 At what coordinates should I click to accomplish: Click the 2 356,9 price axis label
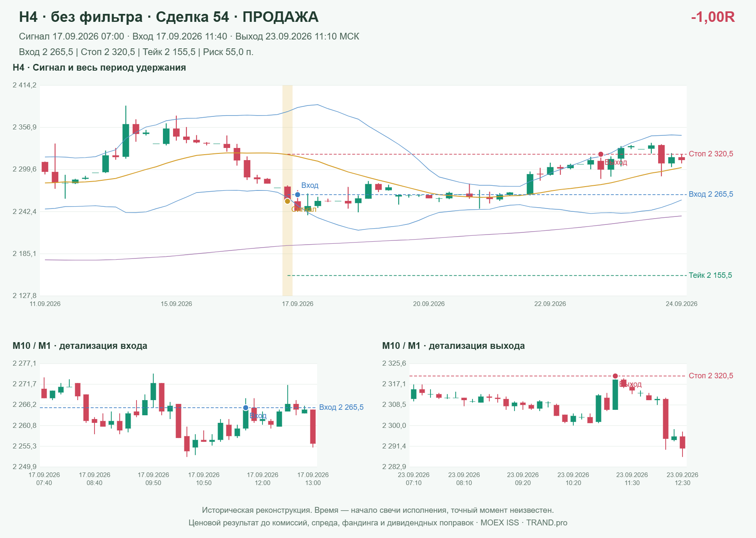[24, 127]
